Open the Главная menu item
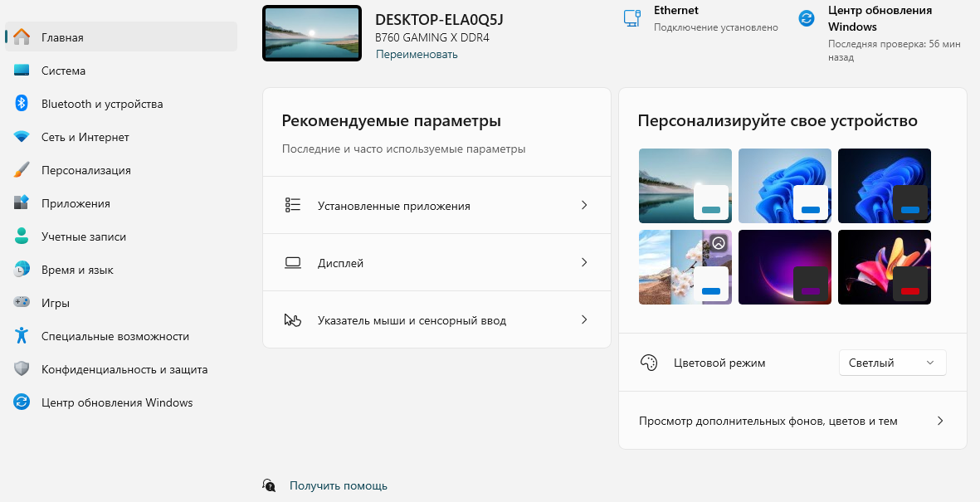Viewport: 980px width, 502px height. [x=121, y=37]
